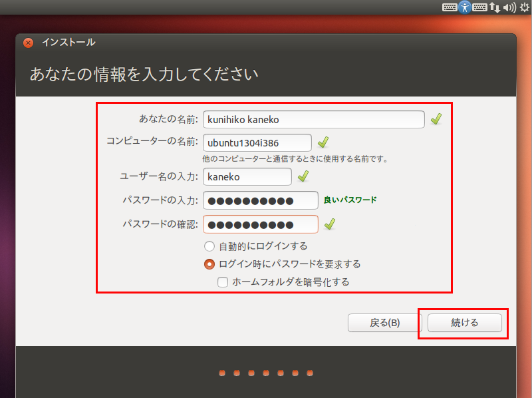Click green checkmark beside あなたの名前 field
The width and height of the screenshot is (532, 398).
point(436,119)
